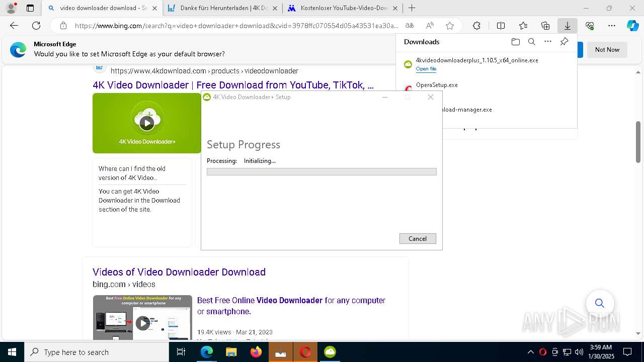Open the Collections icon
The height and width of the screenshot is (362, 644).
tap(545, 26)
